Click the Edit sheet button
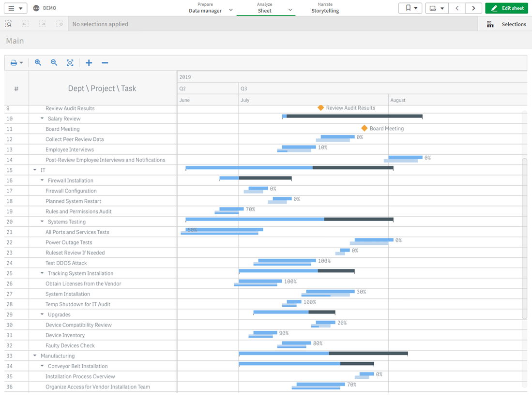The image size is (532, 402). (x=506, y=8)
